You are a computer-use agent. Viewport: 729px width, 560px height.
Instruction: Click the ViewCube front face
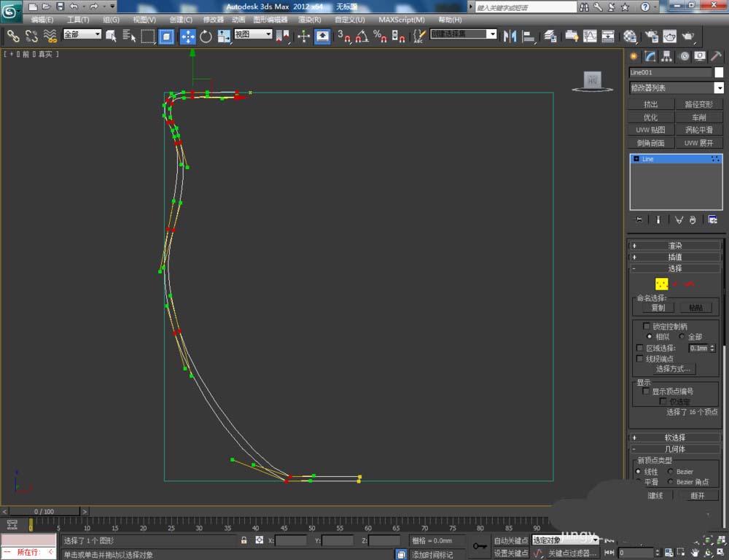592,79
